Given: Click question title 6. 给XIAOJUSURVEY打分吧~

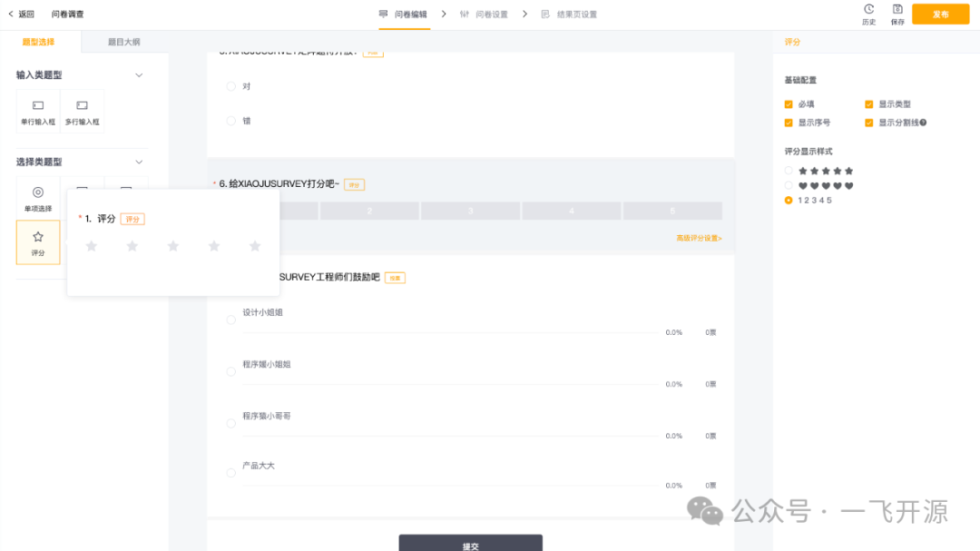Looking at the screenshot, I should pos(279,184).
